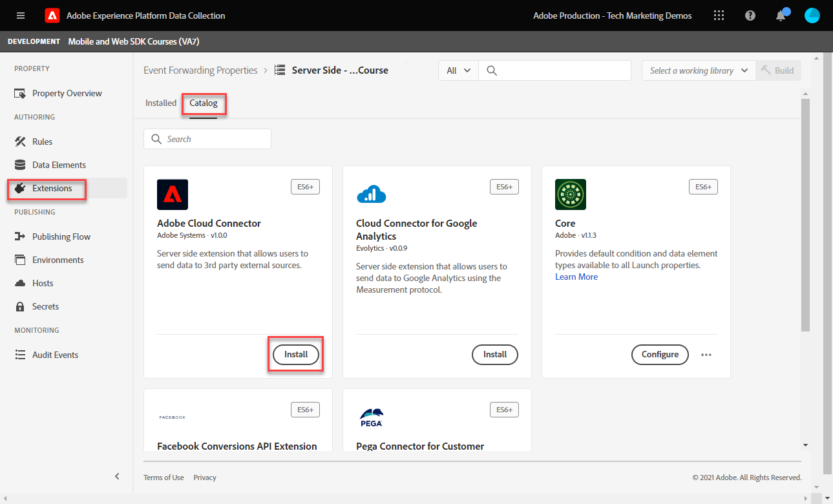Click the catalog scrollbar up arrow

click(x=805, y=94)
